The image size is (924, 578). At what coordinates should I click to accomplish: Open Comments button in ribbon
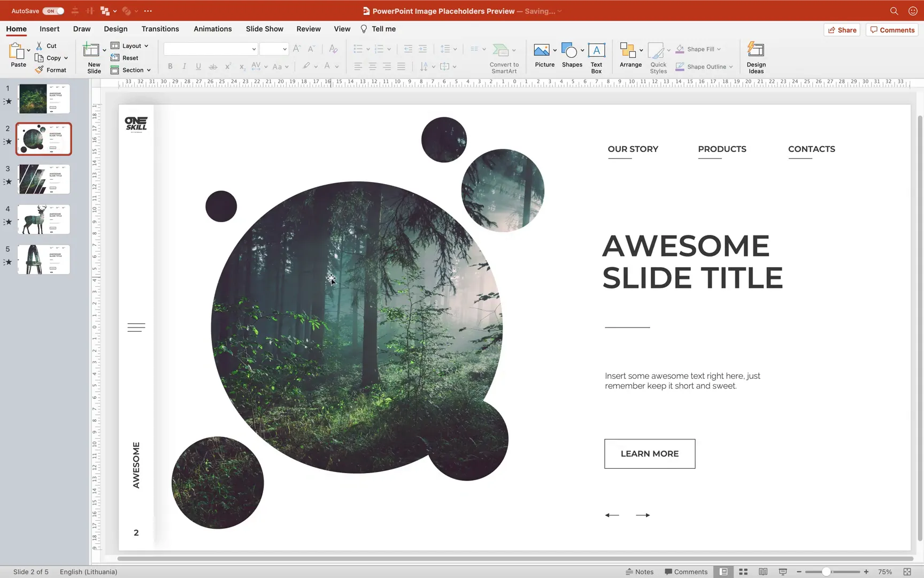[x=892, y=30]
